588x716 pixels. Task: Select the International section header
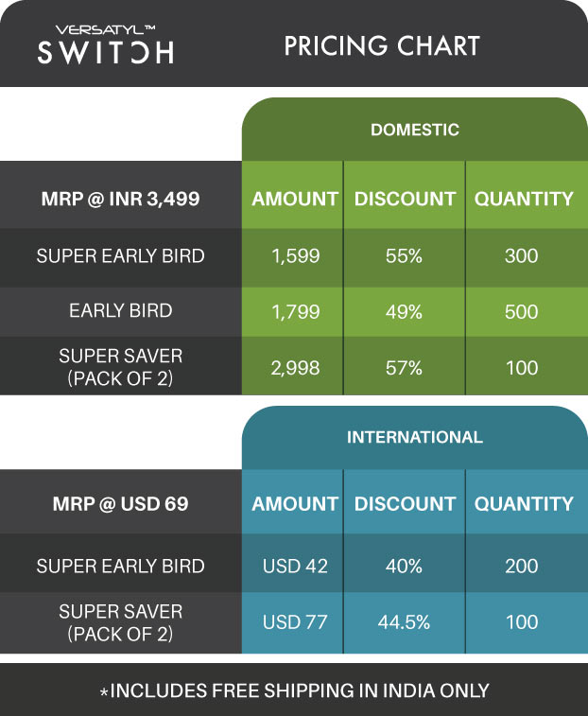point(415,437)
